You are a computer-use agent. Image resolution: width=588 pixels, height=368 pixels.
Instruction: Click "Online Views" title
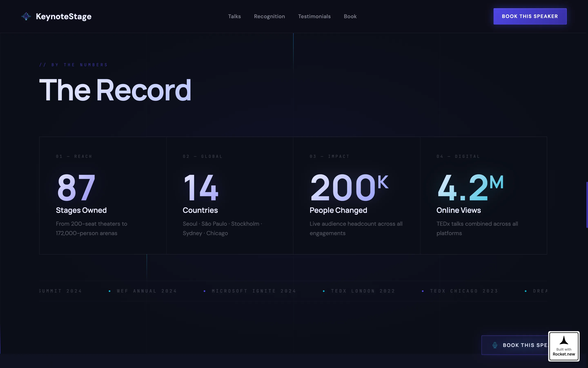pyautogui.click(x=459, y=210)
